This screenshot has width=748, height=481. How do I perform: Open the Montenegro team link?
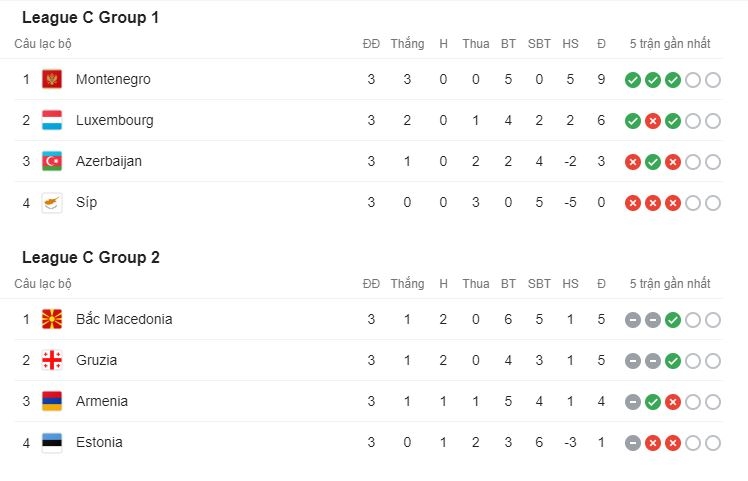point(113,79)
